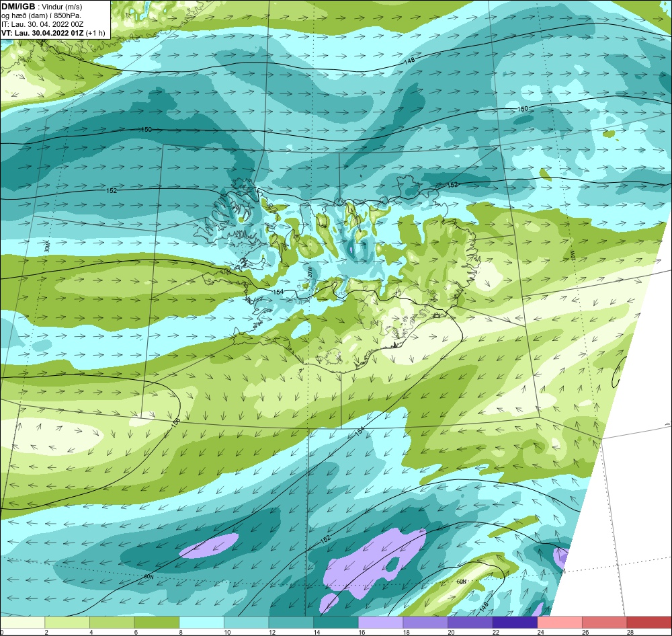
Task: Select the 'Vindur (m/s)' label
Action: tap(62, 7)
